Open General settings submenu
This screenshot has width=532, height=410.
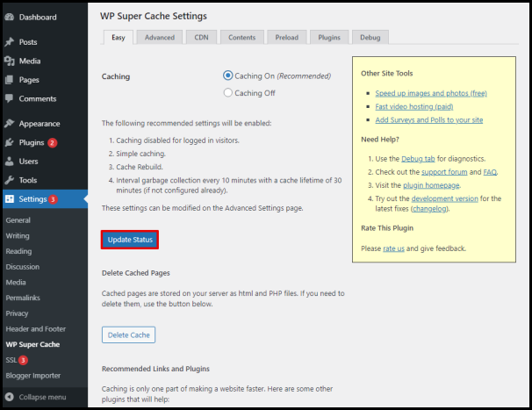pyautogui.click(x=18, y=220)
